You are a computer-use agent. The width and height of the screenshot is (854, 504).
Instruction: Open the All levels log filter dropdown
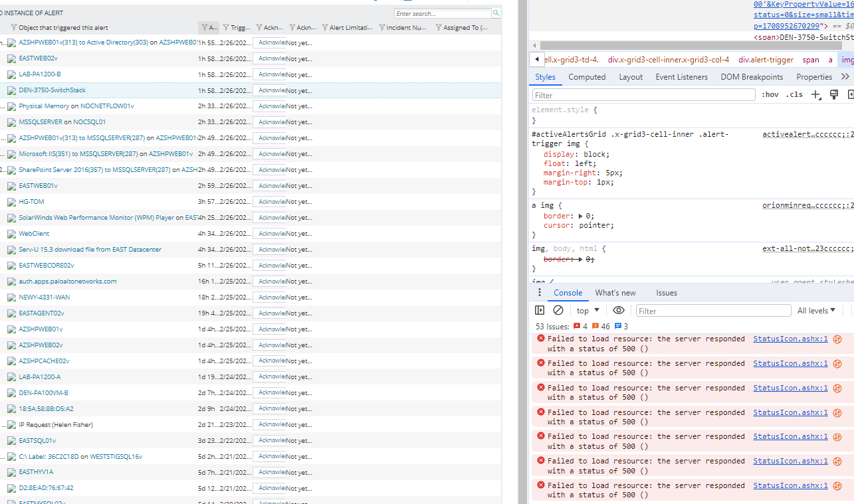point(815,311)
